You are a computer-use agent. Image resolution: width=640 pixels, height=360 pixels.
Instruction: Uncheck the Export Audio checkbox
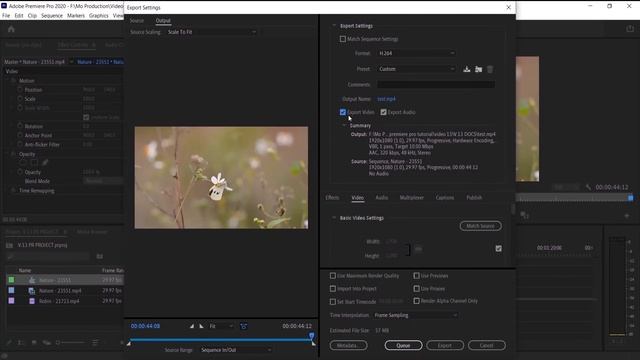pos(383,112)
